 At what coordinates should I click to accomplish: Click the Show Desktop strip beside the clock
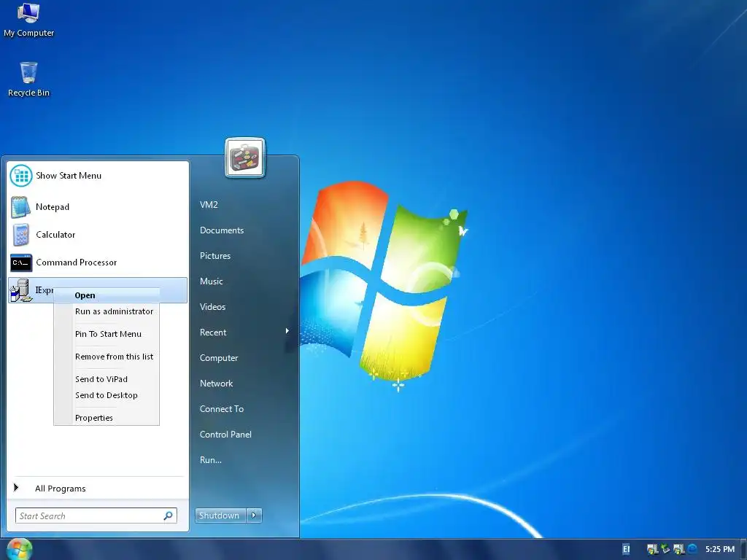point(743,549)
